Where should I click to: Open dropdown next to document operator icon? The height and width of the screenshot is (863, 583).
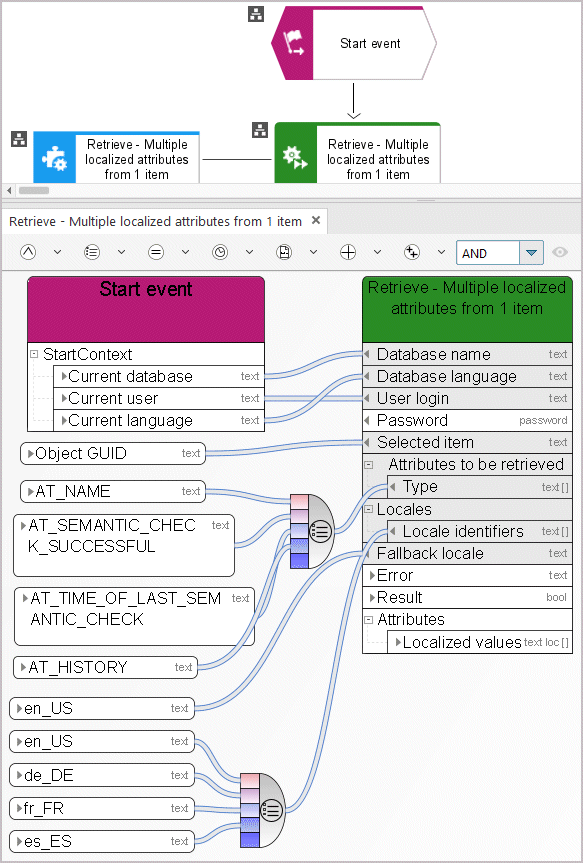pos(313,253)
